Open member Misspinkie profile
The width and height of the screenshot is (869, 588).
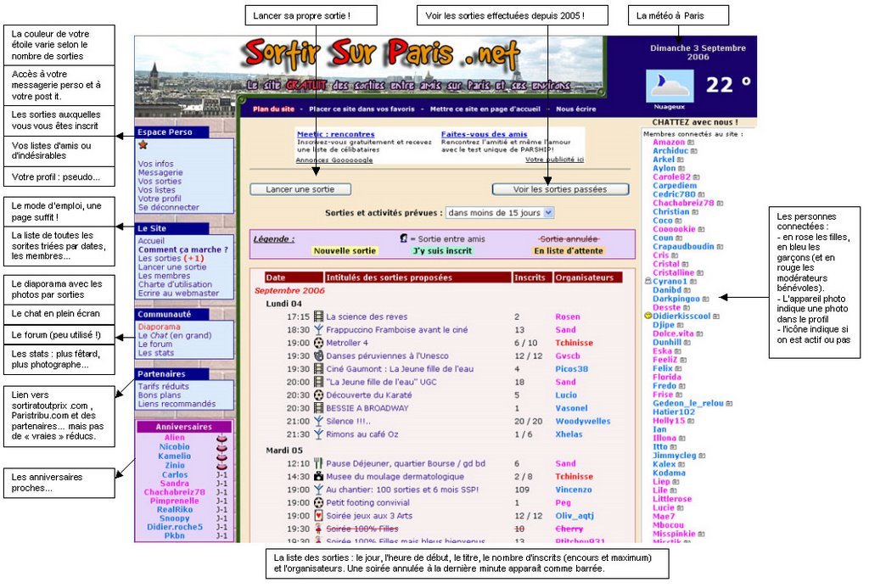pyautogui.click(x=674, y=534)
